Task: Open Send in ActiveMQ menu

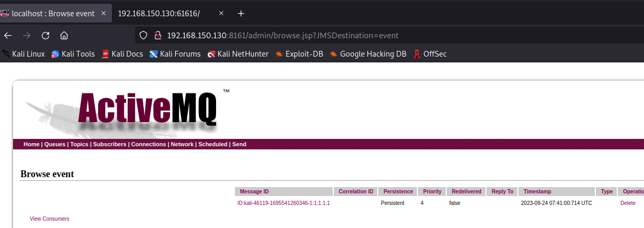Action: point(239,144)
